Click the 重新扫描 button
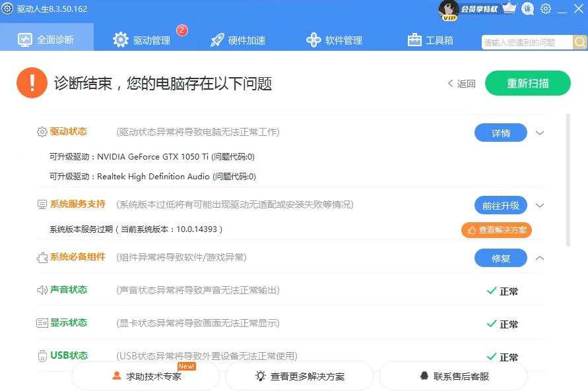This screenshot has width=588, height=391. coord(528,83)
